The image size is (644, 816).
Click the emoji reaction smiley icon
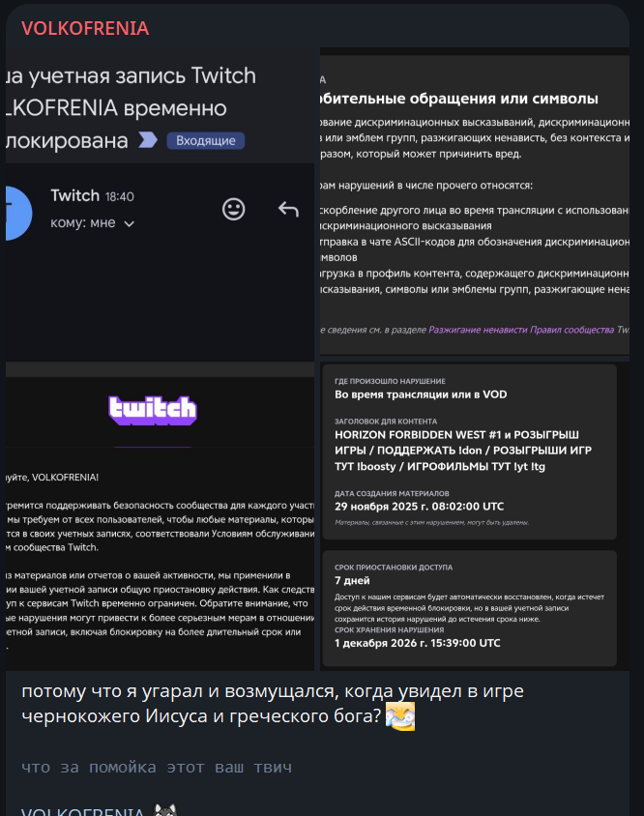pos(234,209)
